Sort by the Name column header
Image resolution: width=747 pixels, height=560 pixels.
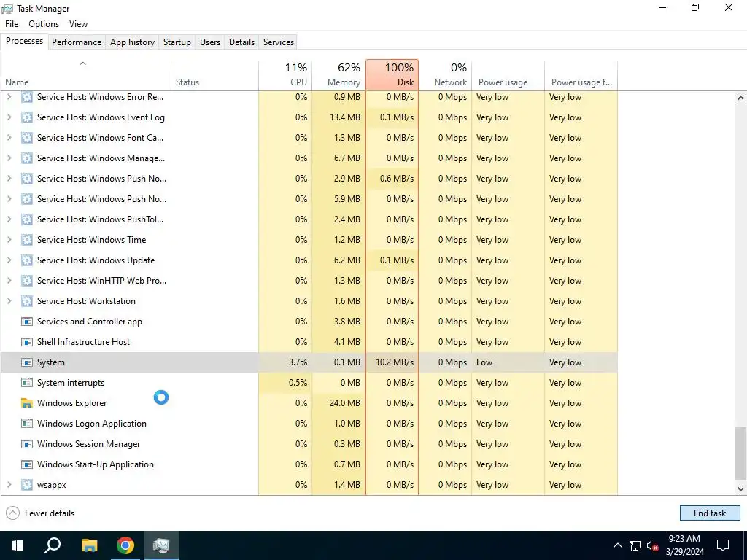(x=86, y=75)
